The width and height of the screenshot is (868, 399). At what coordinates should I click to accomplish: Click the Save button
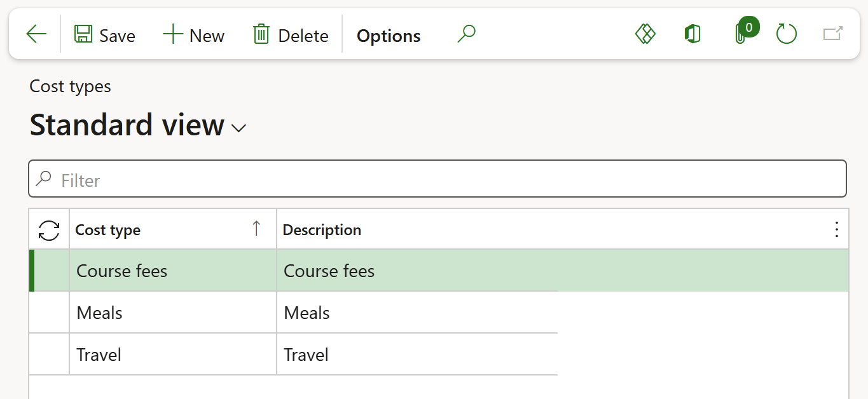105,35
